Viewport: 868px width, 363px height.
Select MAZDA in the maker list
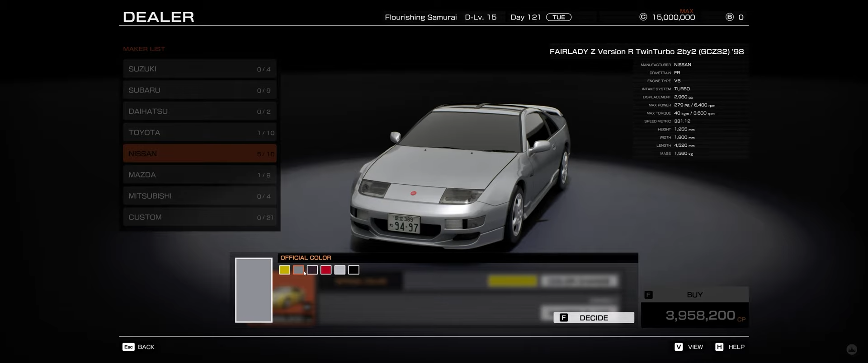[x=200, y=175]
